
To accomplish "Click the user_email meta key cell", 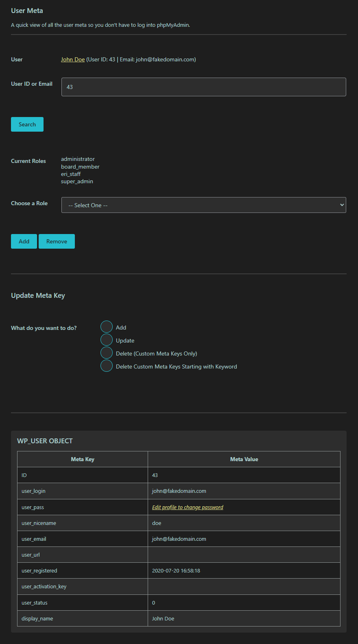I will tap(83, 539).
